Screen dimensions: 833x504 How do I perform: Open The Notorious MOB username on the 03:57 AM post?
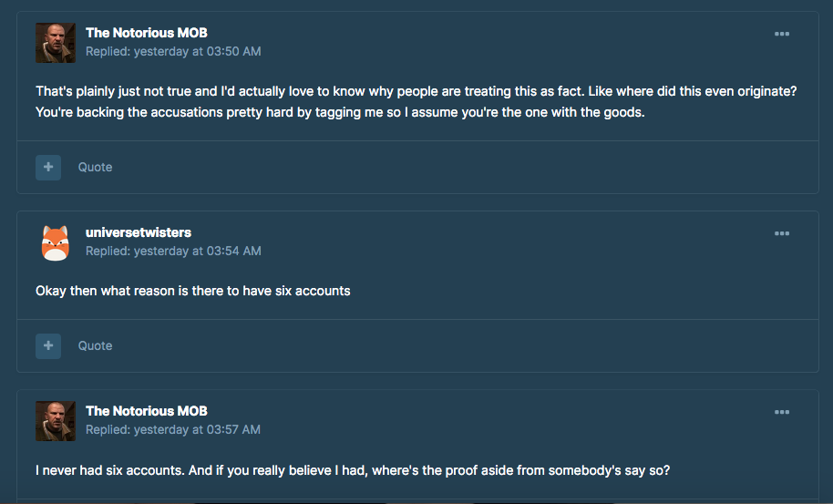pyautogui.click(x=147, y=411)
